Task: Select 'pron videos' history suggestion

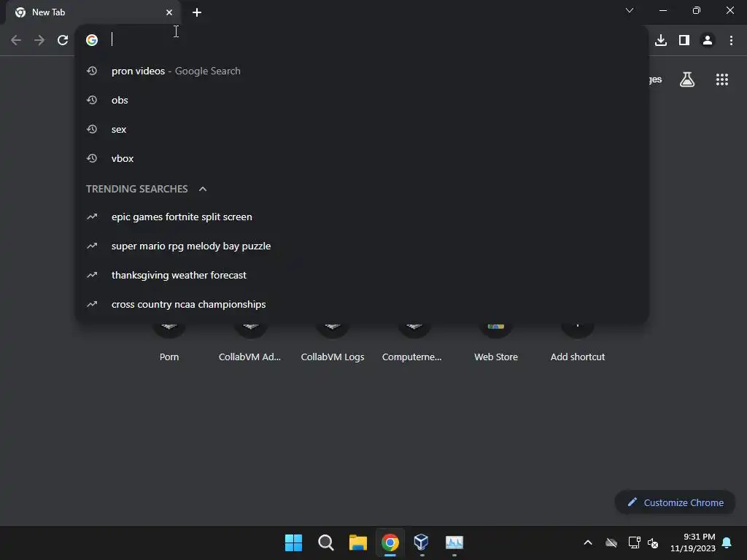Action: coord(362,71)
